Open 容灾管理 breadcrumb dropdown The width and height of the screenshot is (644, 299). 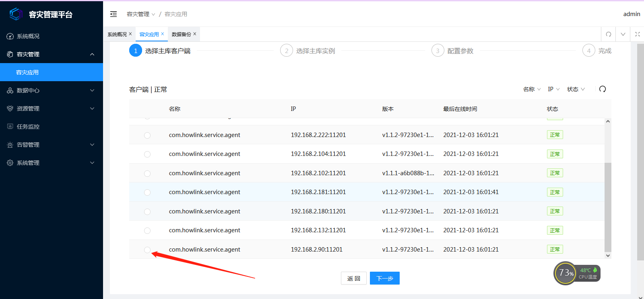141,14
